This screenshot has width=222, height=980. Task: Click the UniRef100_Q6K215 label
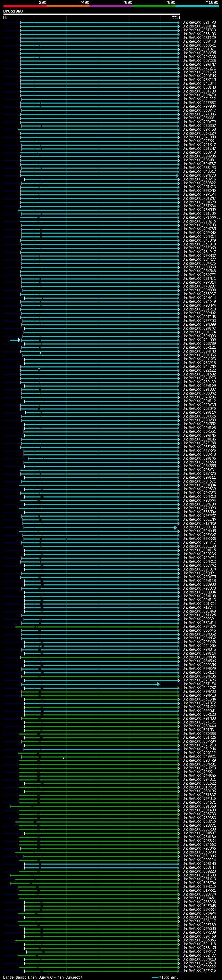(199, 80)
